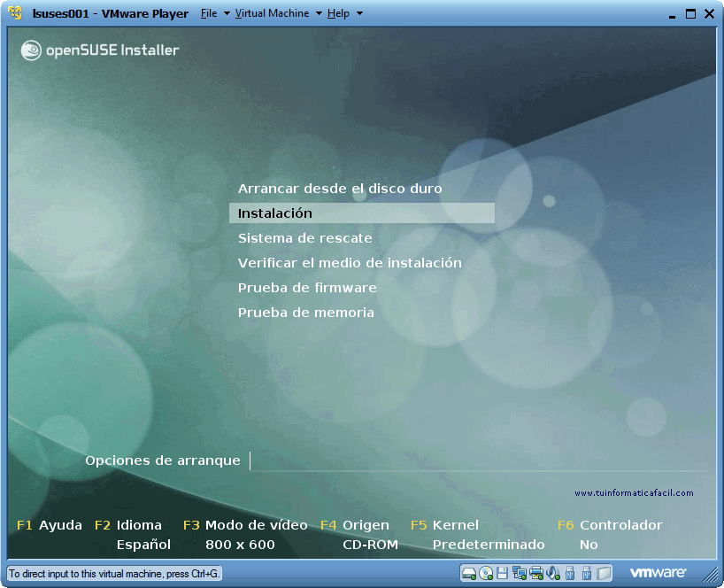Click the hard disk device icon
The image size is (724, 588).
click(x=469, y=573)
